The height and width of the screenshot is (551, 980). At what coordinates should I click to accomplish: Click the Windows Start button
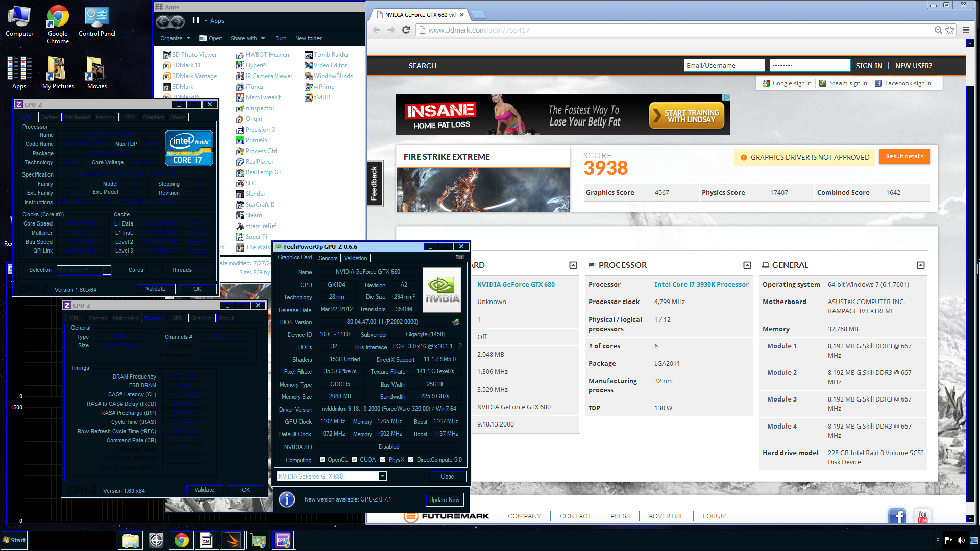click(x=14, y=540)
